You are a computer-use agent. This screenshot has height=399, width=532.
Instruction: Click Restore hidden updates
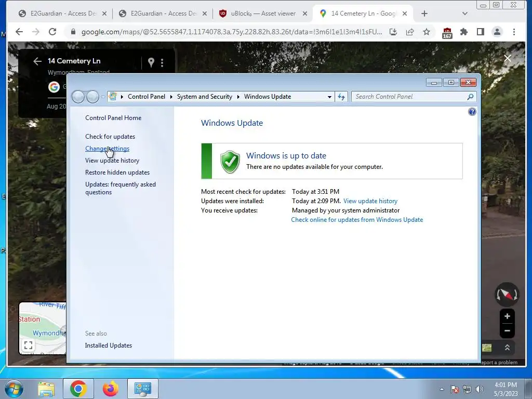[117, 172]
